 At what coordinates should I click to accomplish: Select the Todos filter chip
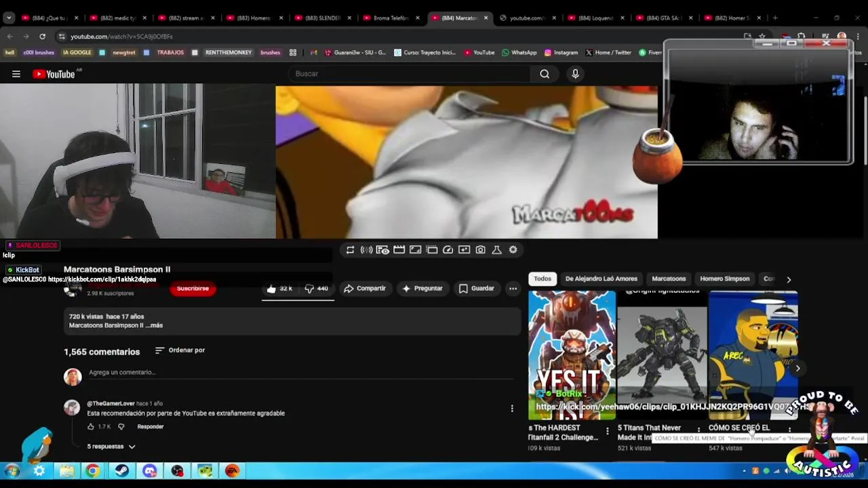[542, 279]
